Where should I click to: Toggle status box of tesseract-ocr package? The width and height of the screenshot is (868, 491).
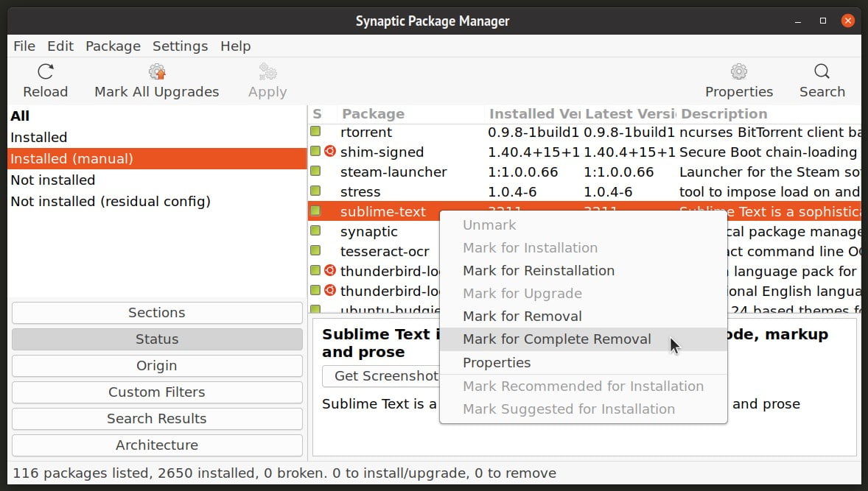pyautogui.click(x=315, y=250)
